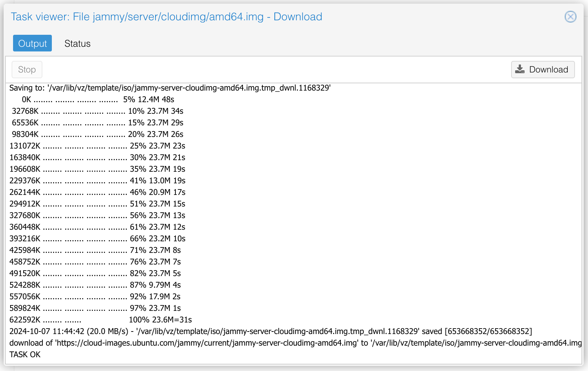Click the 557056K 92% 17.9M line
588x371 pixels.
click(x=95, y=297)
